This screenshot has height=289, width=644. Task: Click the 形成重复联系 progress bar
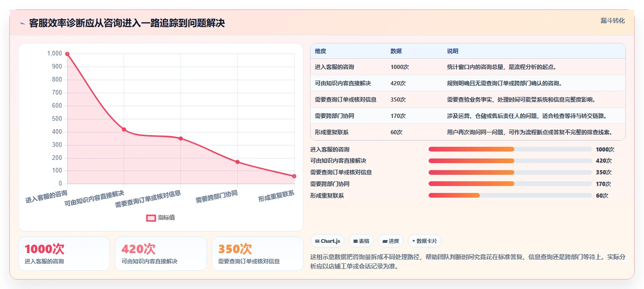click(510, 195)
